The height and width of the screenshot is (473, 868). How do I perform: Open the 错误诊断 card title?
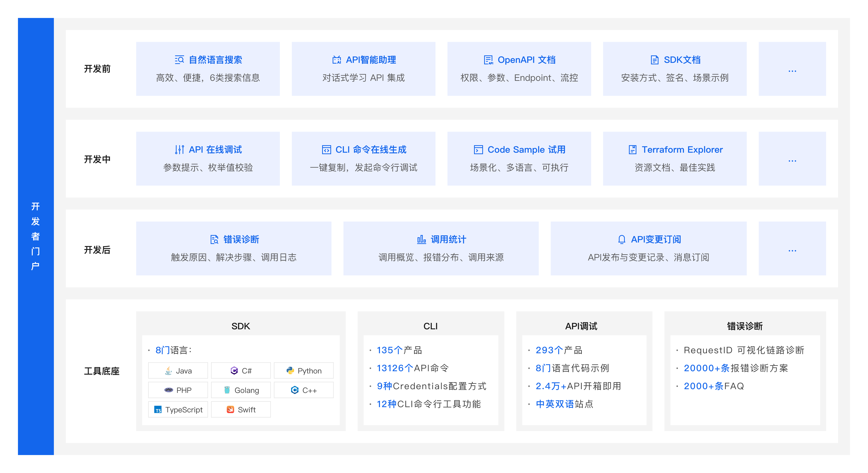point(241,239)
